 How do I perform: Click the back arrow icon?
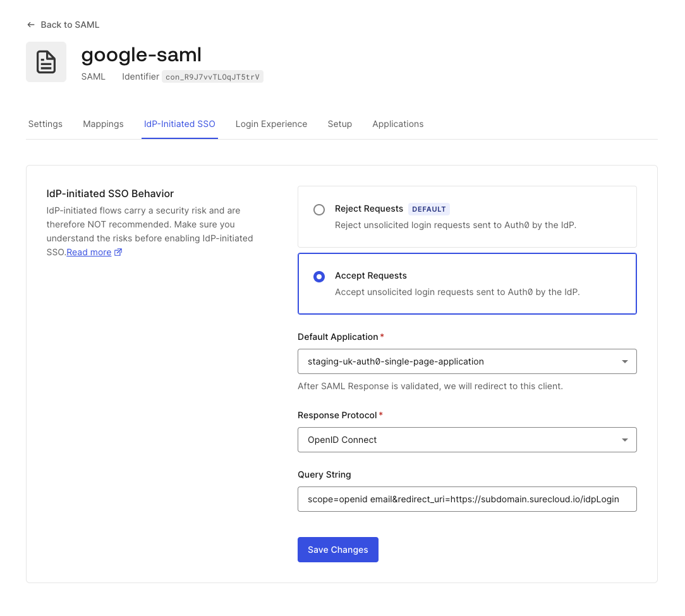30,25
